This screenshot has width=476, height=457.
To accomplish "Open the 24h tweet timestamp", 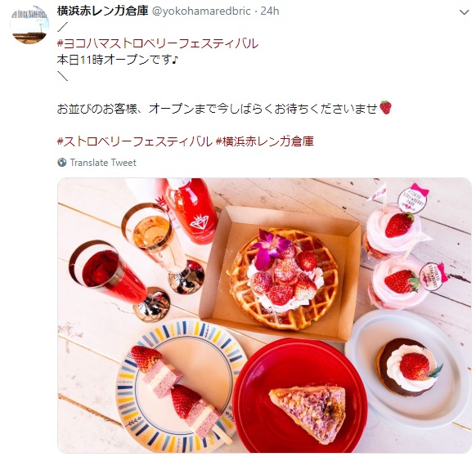I will click(270, 11).
